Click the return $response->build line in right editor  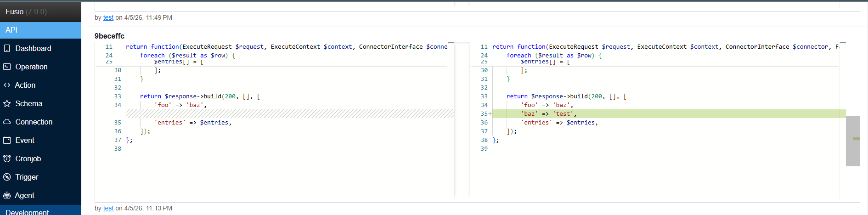[566, 96]
